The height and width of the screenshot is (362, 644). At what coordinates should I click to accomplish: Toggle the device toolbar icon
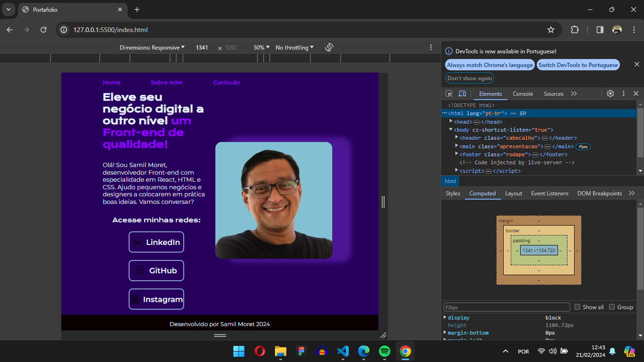pos(462,93)
